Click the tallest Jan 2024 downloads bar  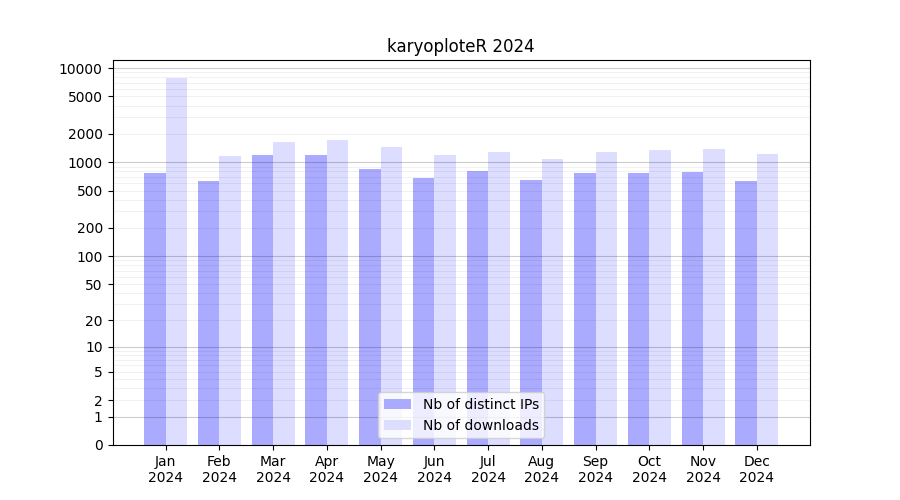click(176, 260)
